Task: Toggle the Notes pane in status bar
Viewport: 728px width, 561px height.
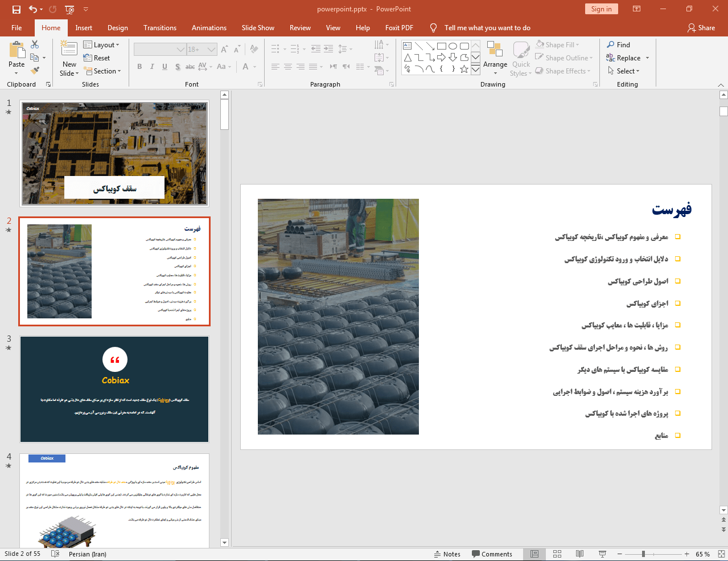Action: click(x=447, y=554)
